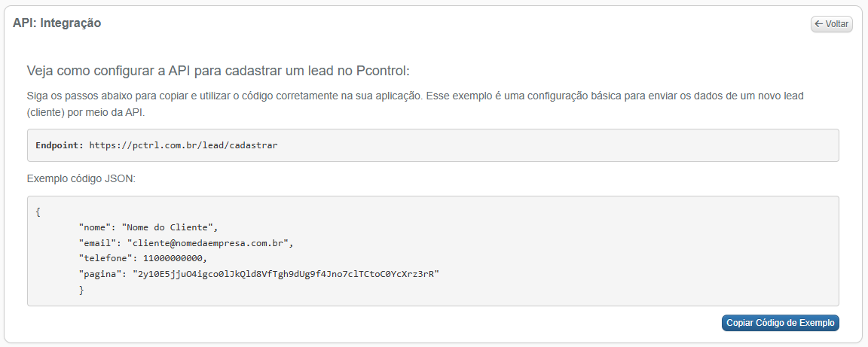Click the instruction paragraph starting with Siga os passos
The height and width of the screenshot is (347, 868).
(x=415, y=103)
